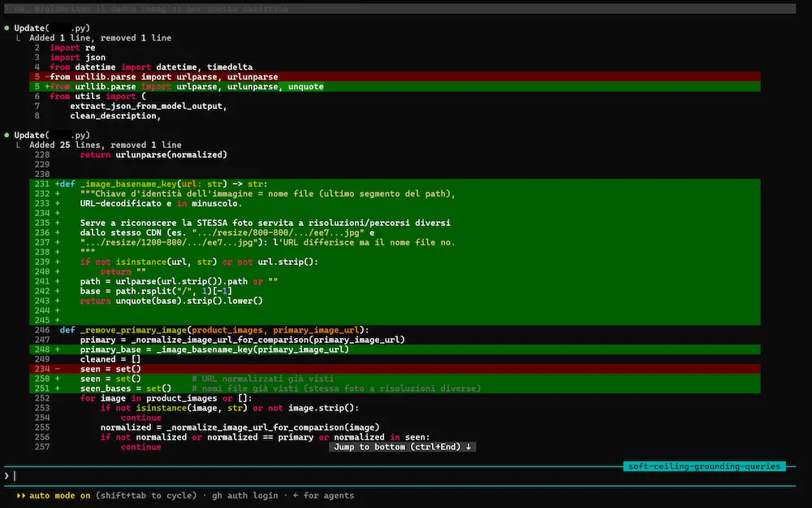Screen dimensions: 812x508
Task: Click docstring line starting "Chiave d'identità dell'immagine"
Action: [x=395, y=194]
